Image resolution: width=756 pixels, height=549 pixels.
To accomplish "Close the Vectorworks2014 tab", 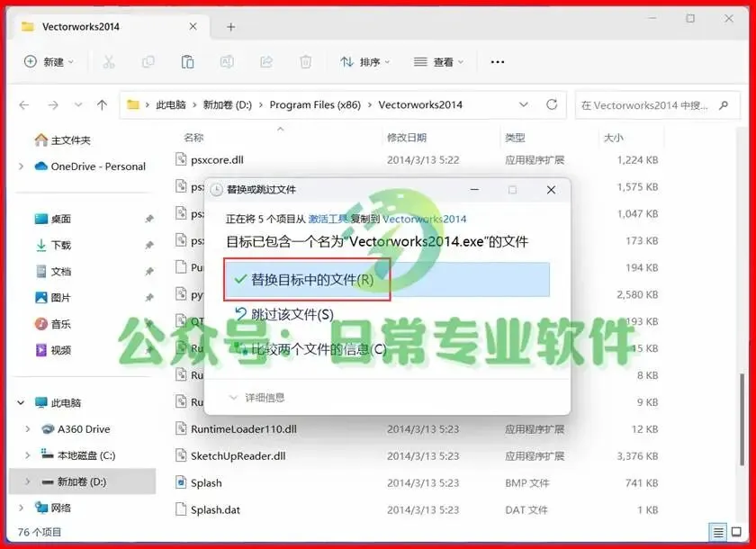I will pyautogui.click(x=193, y=26).
